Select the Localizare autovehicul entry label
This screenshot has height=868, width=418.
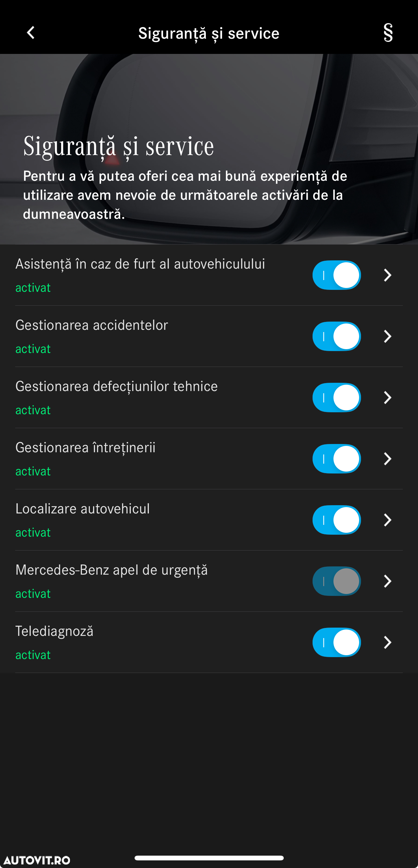82,508
